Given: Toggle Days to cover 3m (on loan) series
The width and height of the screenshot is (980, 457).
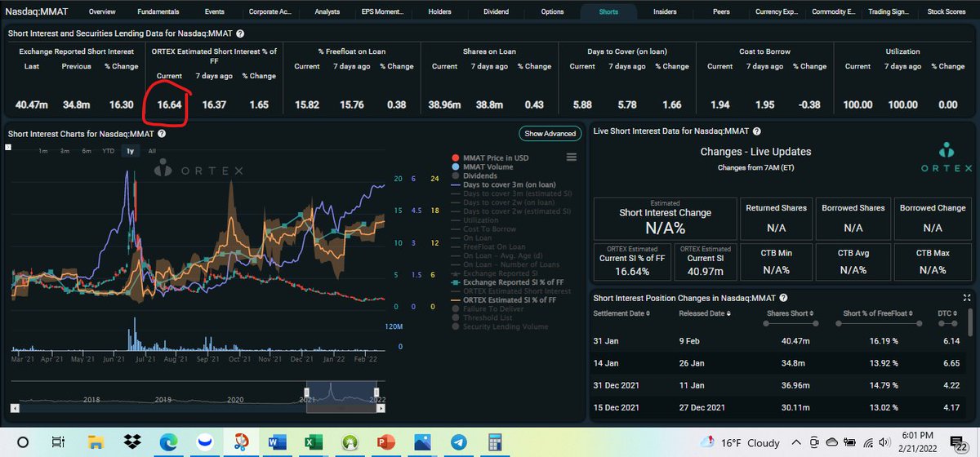Looking at the screenshot, I should (x=501, y=184).
